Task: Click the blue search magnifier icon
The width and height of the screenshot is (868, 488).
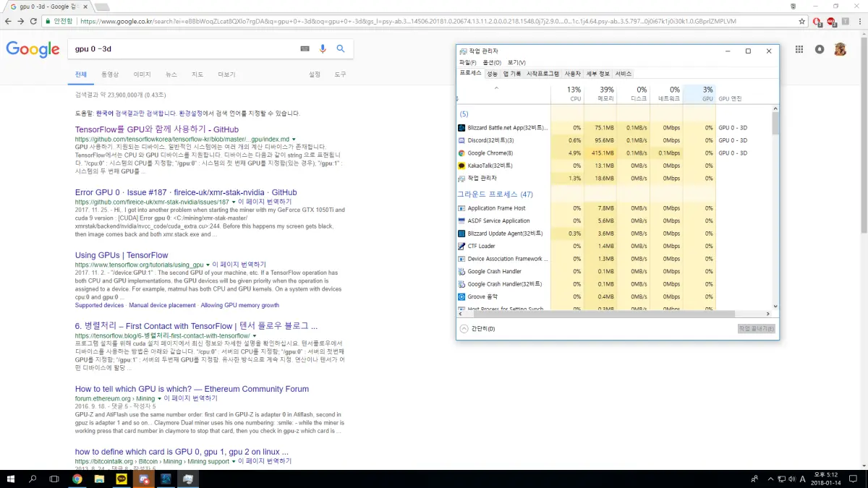Action: pos(340,49)
